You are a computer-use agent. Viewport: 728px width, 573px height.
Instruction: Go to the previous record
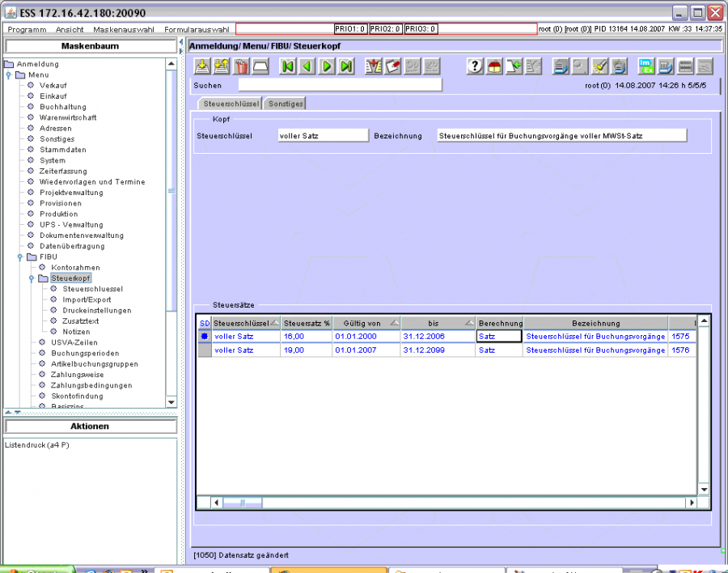pos(307,66)
